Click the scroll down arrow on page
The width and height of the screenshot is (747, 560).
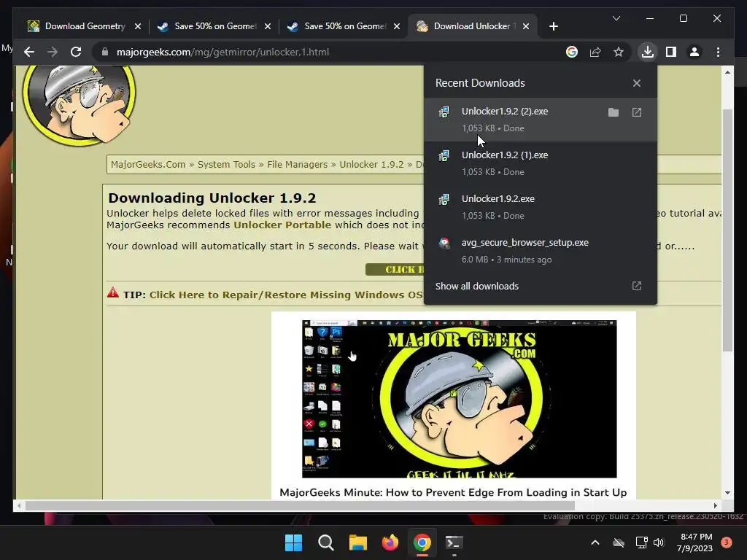727,493
